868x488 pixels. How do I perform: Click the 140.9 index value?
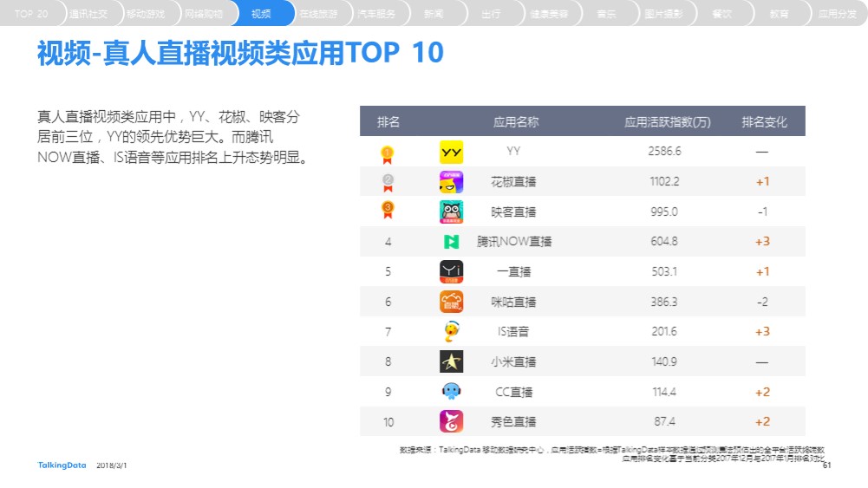(664, 361)
